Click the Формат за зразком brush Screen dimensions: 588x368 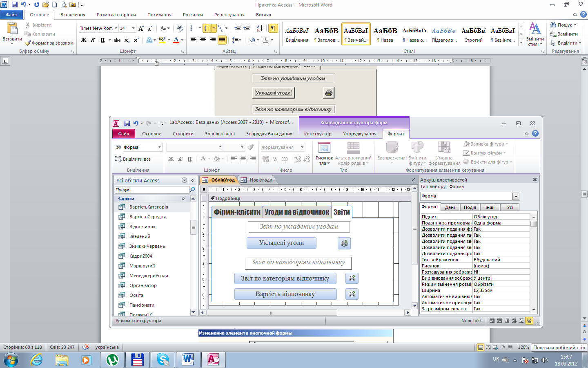click(49, 43)
